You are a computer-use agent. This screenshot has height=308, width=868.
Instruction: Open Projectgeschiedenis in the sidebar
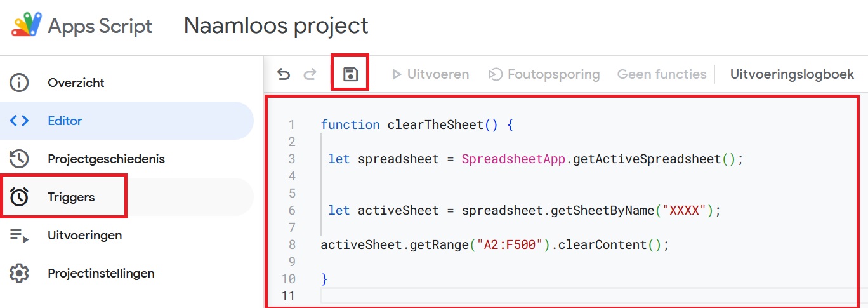106,159
